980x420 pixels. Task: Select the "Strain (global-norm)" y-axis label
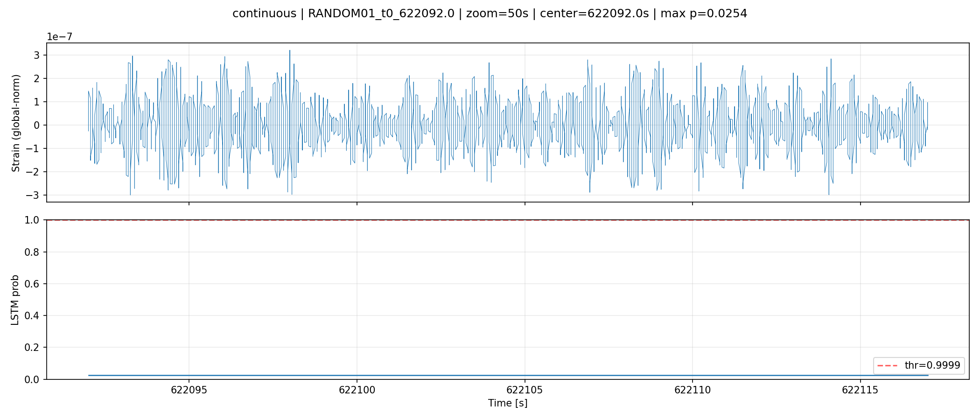coord(16,123)
